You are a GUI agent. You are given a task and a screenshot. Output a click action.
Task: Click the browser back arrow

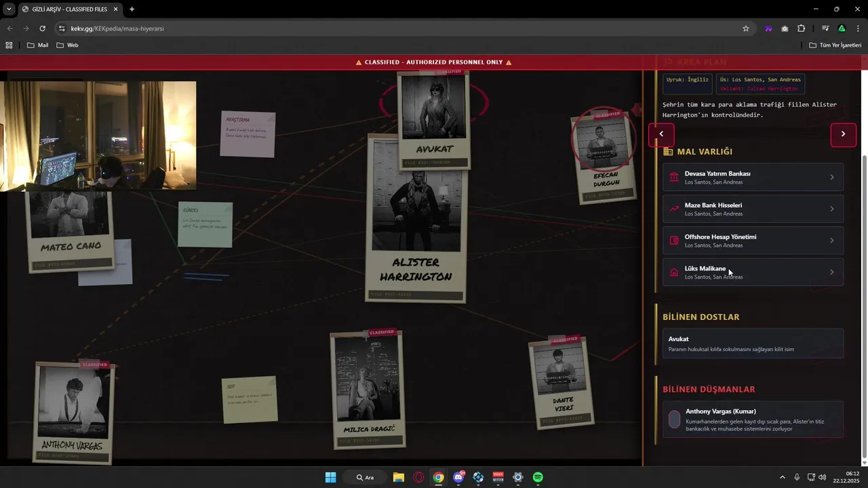coord(9,28)
